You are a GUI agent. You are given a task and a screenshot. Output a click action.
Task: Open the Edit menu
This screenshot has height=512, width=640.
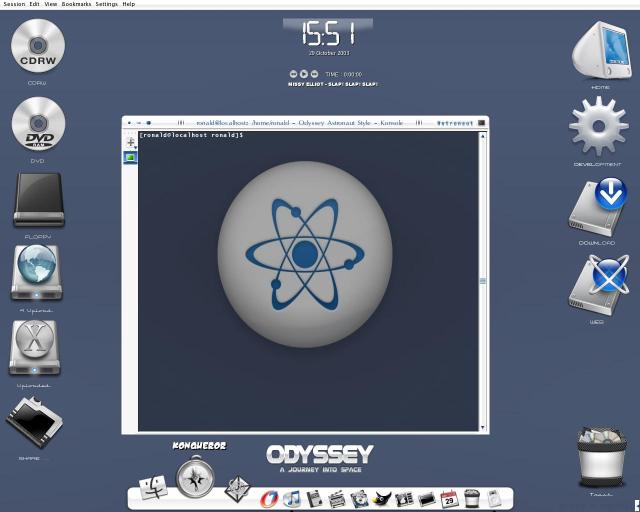click(x=34, y=4)
